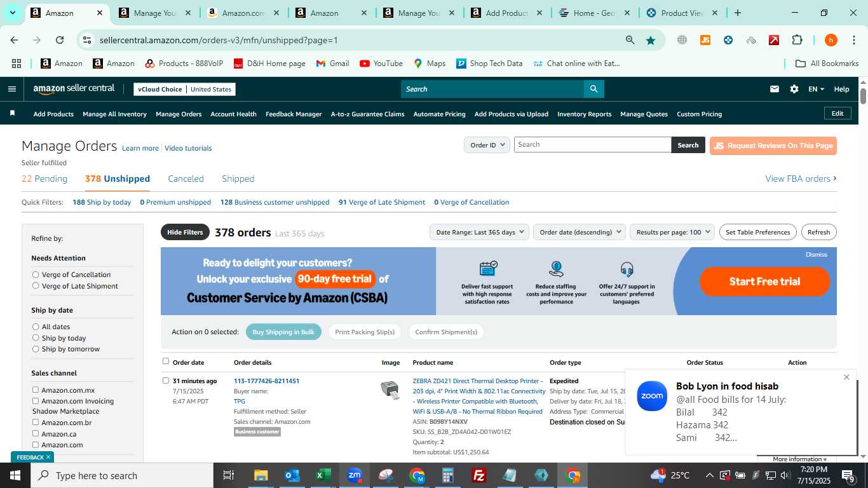Open Excel from the taskbar
868x488 pixels.
(x=323, y=475)
